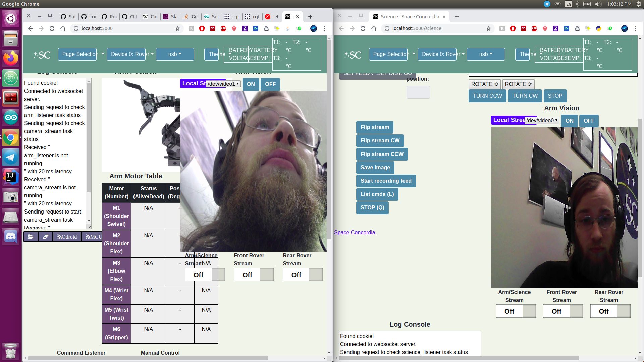Toggle the Arm/Science Stream Off switch
This screenshot has height=362, width=644.
(198, 275)
